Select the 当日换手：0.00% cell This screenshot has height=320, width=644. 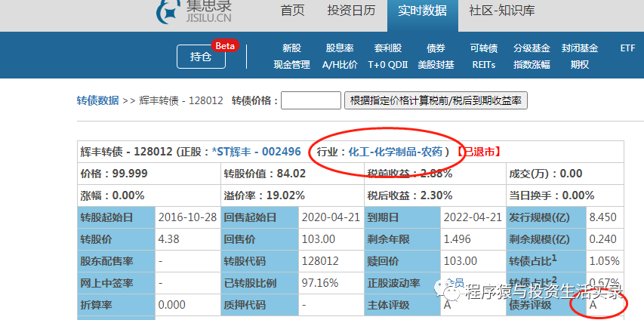pyautogui.click(x=565, y=195)
